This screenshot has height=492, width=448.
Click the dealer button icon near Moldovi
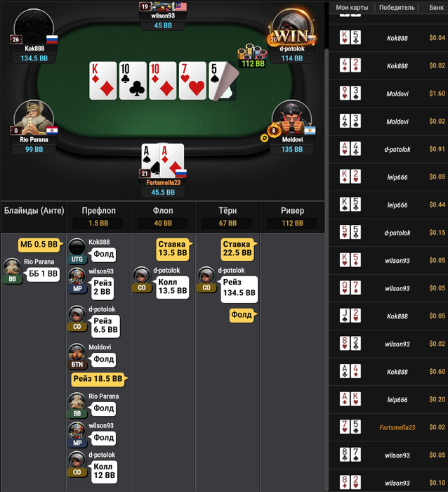(x=264, y=138)
